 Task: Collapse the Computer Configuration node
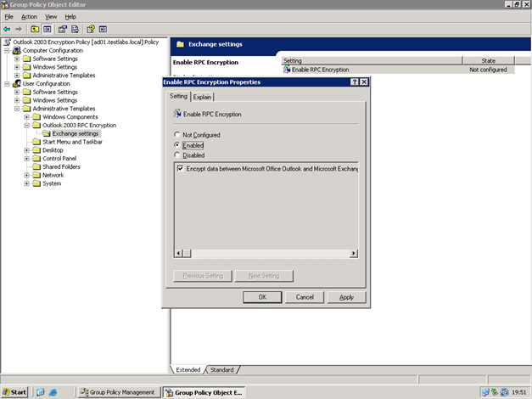[7, 51]
